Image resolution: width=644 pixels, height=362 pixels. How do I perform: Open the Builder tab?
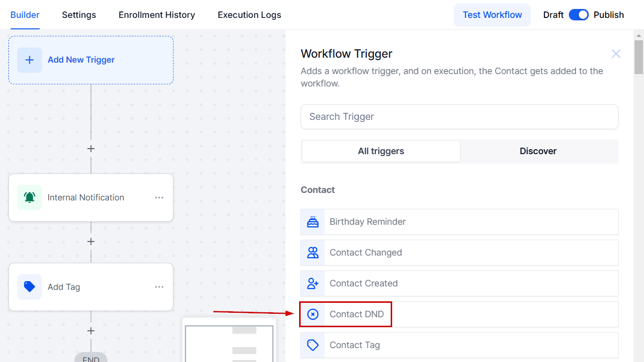point(25,15)
